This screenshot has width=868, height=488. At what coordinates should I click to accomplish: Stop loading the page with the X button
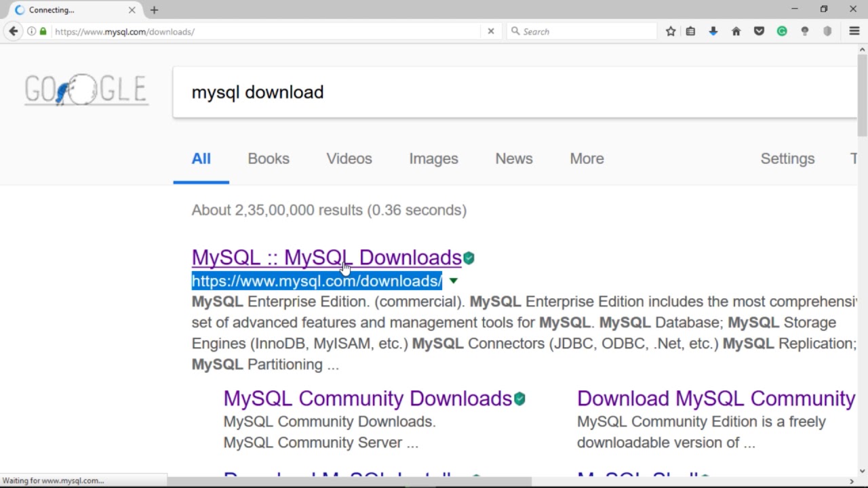pyautogui.click(x=491, y=31)
